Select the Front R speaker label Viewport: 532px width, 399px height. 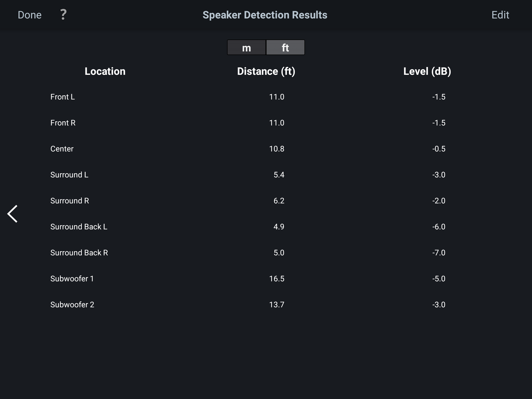coord(63,123)
